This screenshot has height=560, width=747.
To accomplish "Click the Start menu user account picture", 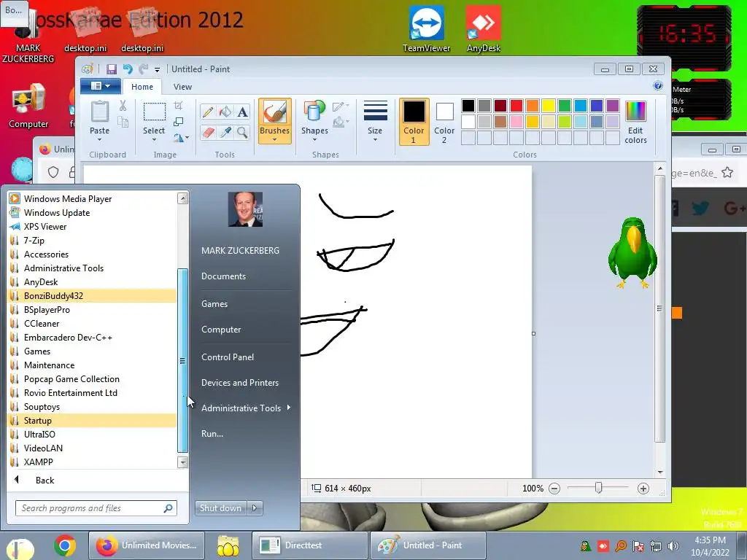I will tap(245, 209).
